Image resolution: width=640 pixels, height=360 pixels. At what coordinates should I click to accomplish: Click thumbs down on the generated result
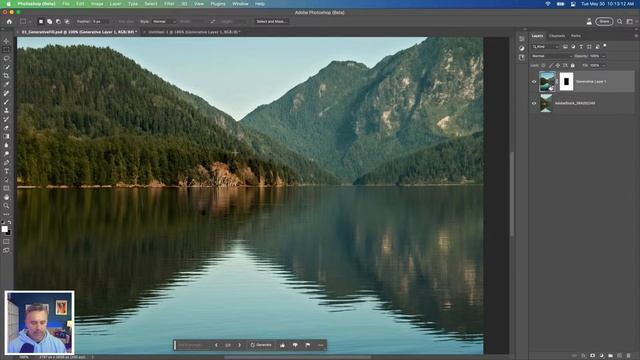coord(295,345)
